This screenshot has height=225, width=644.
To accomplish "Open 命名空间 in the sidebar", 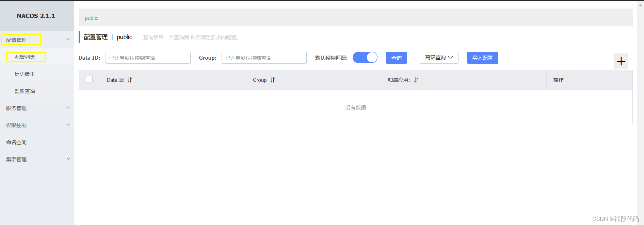I will pos(16,142).
